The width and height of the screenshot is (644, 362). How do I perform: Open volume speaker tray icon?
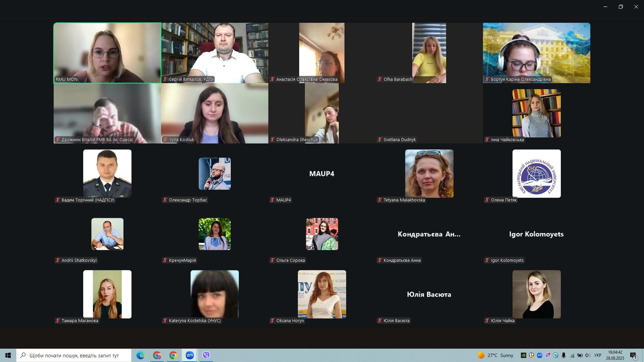587,355
